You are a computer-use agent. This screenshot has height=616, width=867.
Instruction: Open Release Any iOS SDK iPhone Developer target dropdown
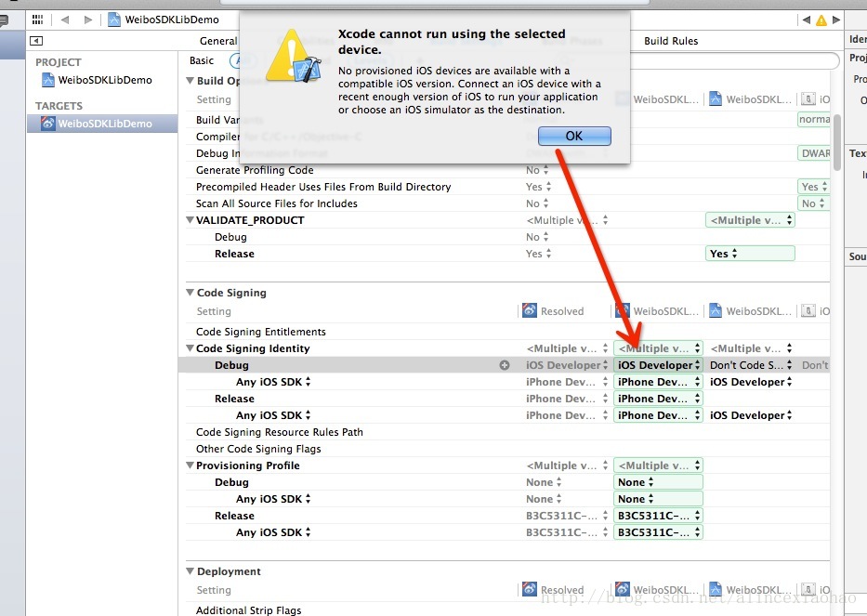[x=658, y=415]
